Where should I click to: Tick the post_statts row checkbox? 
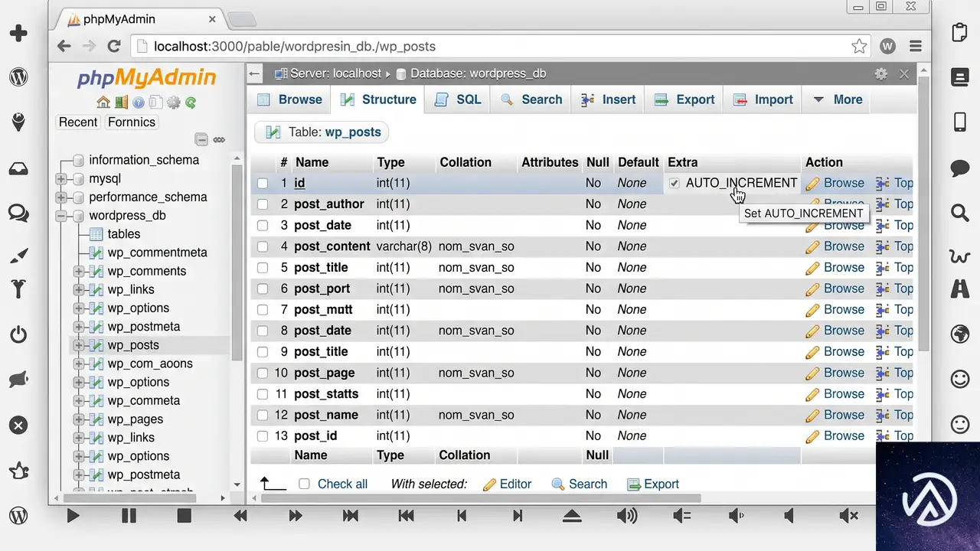[263, 394]
